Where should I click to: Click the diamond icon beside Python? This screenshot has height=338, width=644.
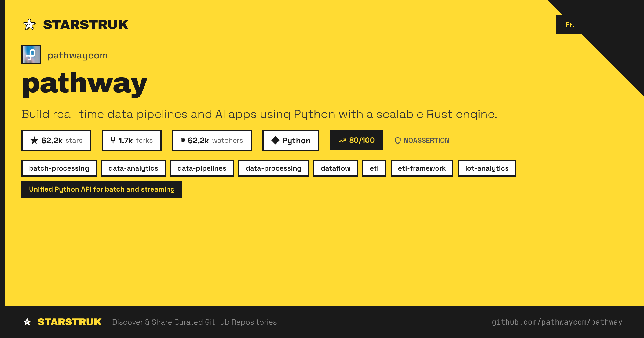(x=275, y=140)
